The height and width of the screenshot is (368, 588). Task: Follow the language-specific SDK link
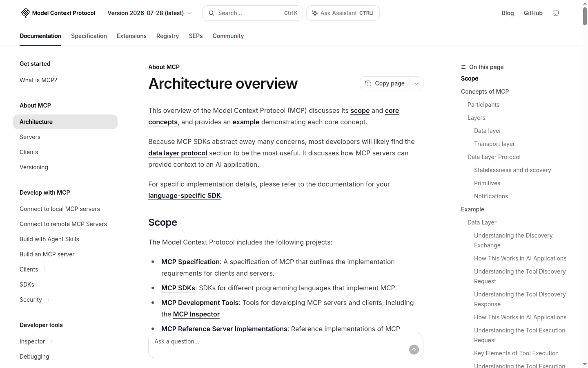(185, 195)
